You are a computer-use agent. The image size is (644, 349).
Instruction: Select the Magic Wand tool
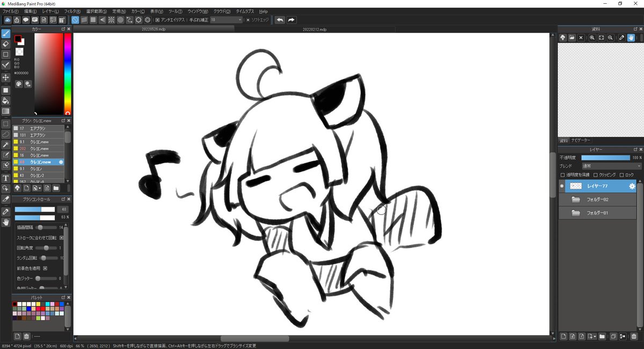point(6,145)
